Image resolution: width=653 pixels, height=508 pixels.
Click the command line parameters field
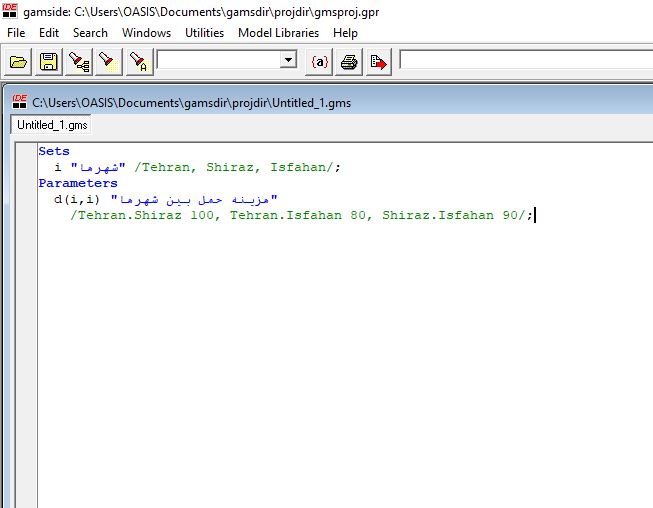pyautogui.click(x=525, y=61)
